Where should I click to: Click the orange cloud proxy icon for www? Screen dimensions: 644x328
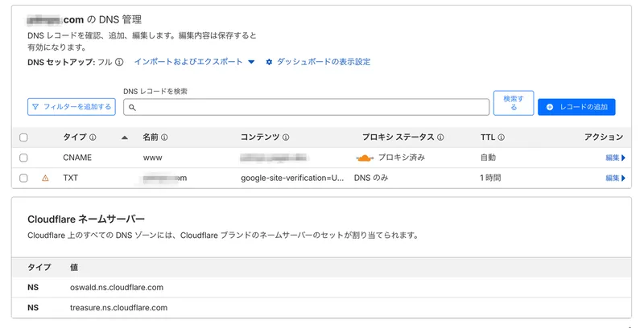pos(366,158)
